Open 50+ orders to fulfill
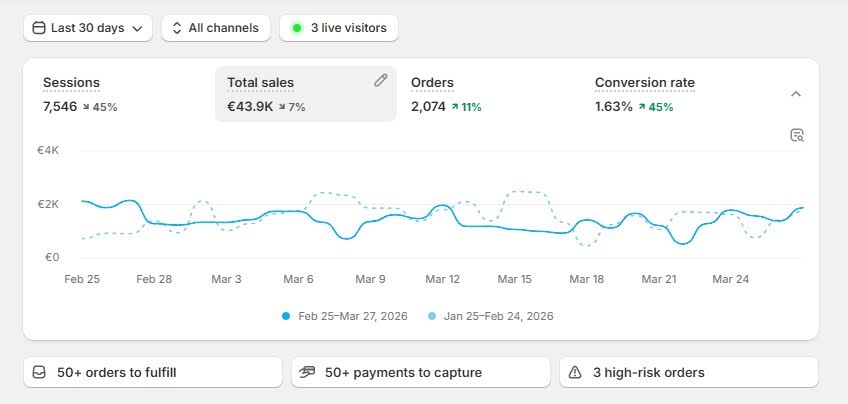 point(152,372)
